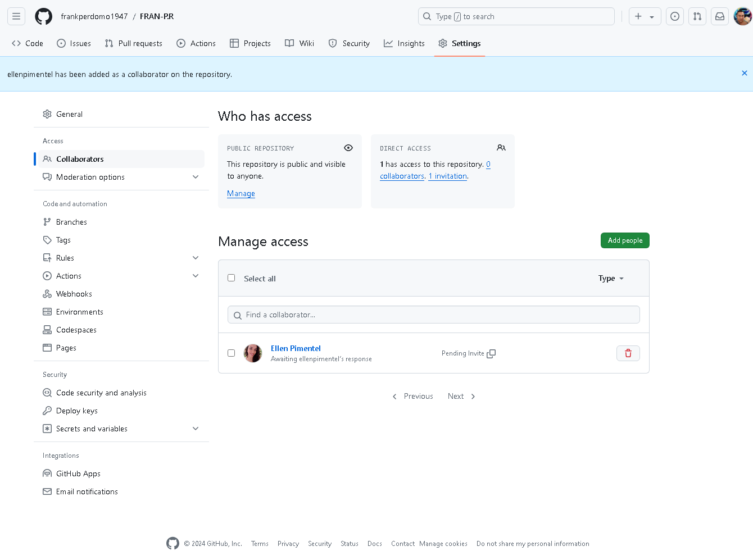Screen dimensions: 753x560
Task: Click Manage cookies in footer
Action: pos(443,544)
